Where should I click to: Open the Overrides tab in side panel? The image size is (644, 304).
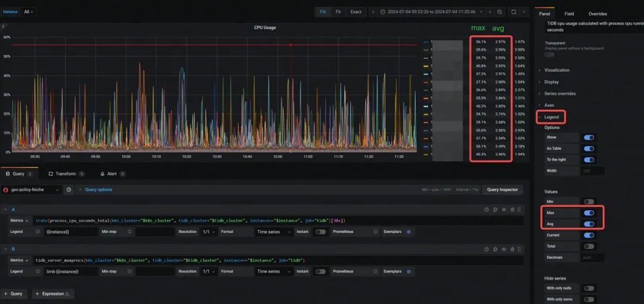(597, 14)
